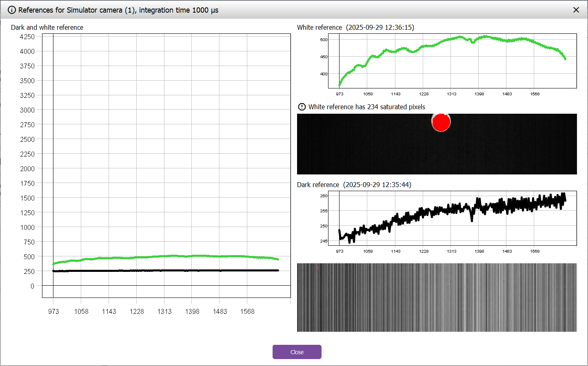
Task: Click the 400 y-axis label on White reference chart
Action: pos(324,74)
